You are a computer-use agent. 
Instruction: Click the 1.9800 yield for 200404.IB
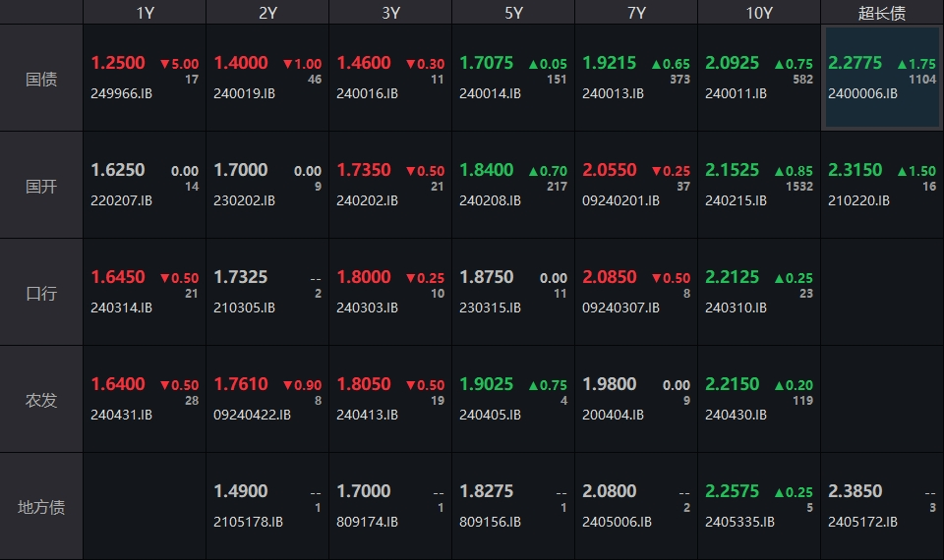610,384
